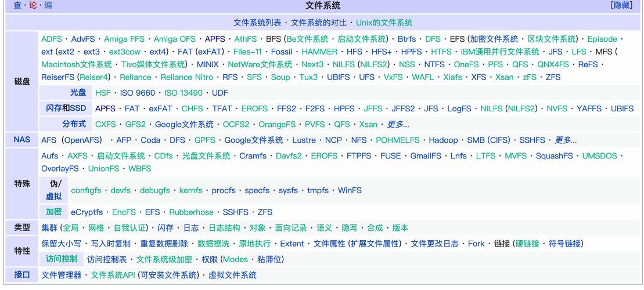Open the UnionFS link
The image size is (644, 290).
click(103, 169)
